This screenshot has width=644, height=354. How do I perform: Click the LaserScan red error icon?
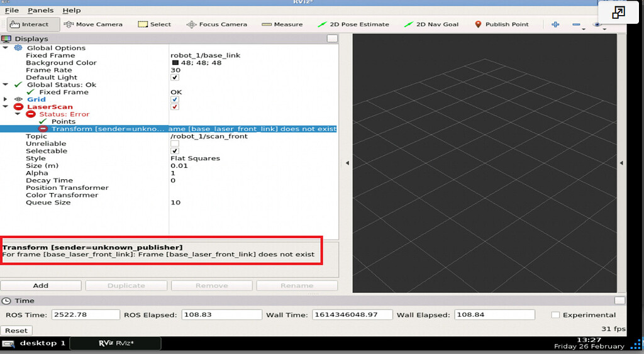click(18, 107)
